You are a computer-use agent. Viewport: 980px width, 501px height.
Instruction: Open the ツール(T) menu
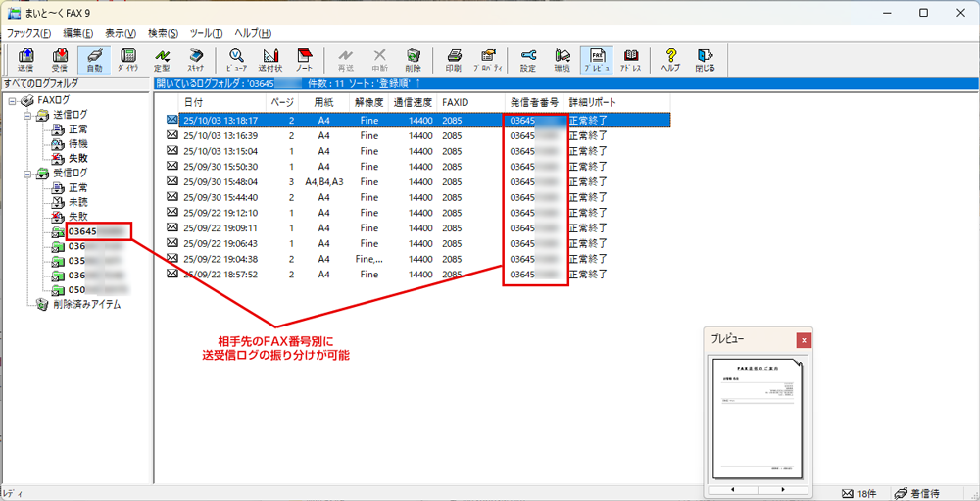coord(207,33)
